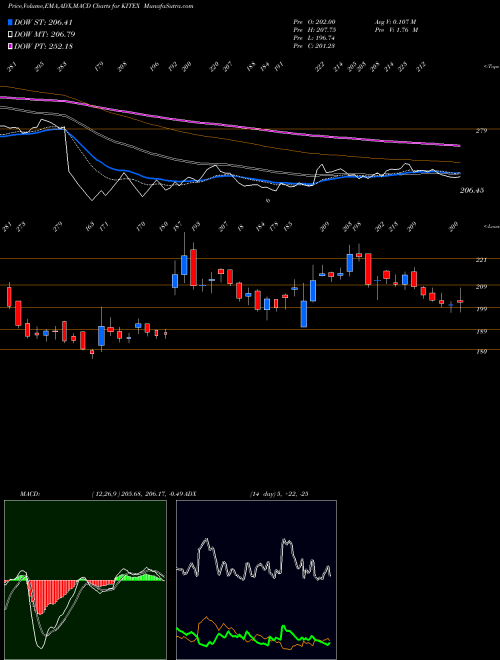
Task: Click the '<Tops' label at right edge
Action: (492, 67)
